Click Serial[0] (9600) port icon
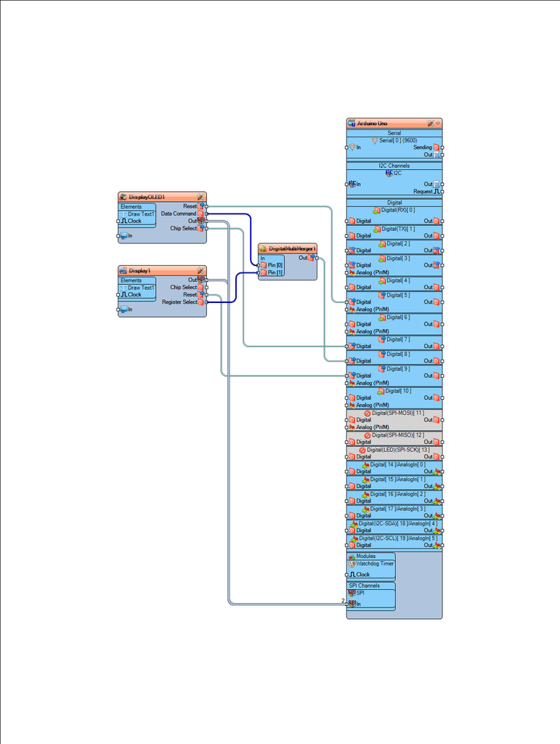 (375, 140)
